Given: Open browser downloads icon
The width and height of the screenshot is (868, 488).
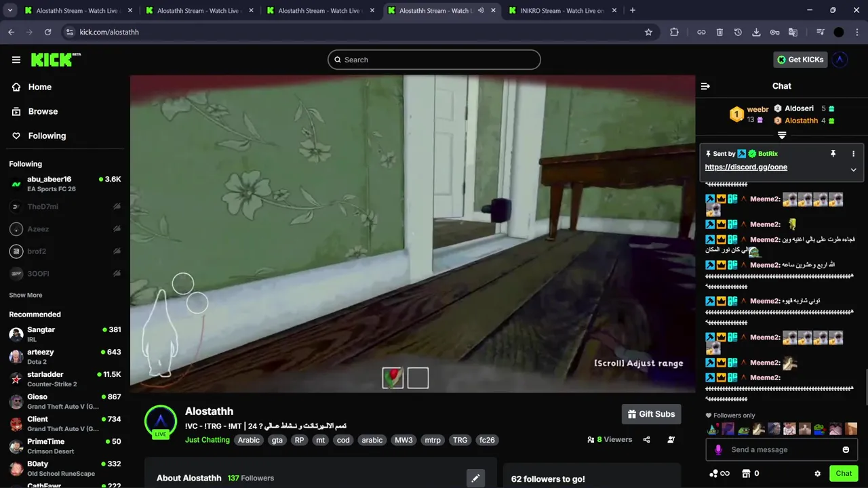Looking at the screenshot, I should point(756,32).
